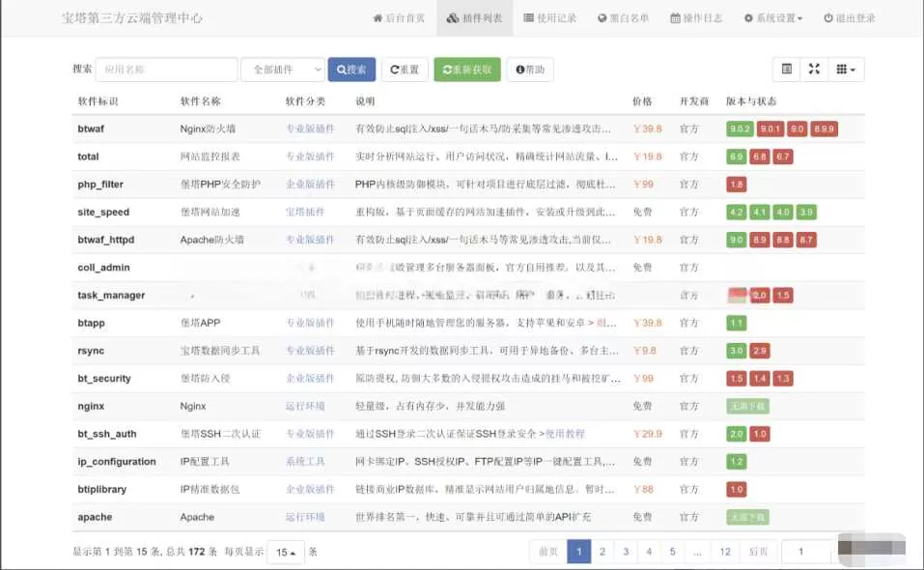Image resolution: width=924 pixels, height=570 pixels.
Task: Click the fullscreen expand icon
Action: (x=814, y=70)
